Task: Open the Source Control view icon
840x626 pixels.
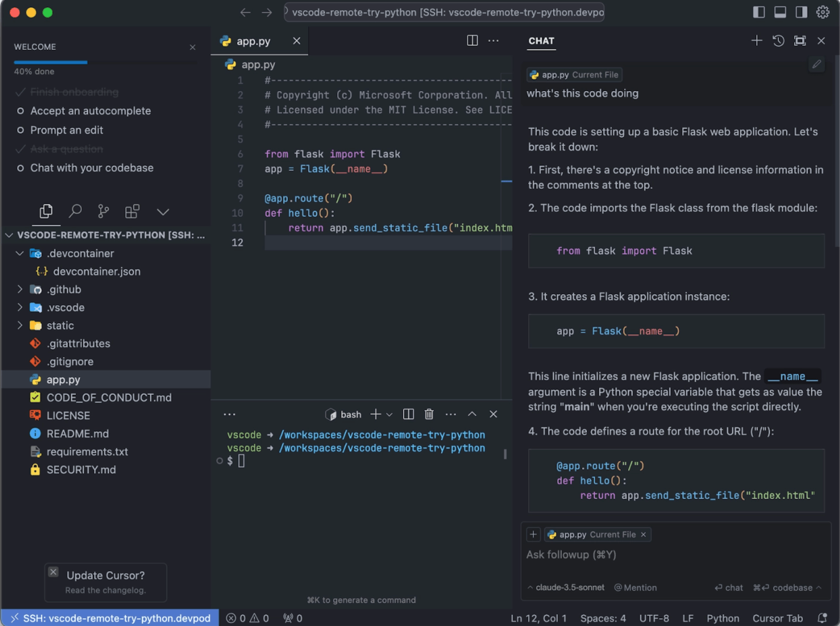Action: 103,211
